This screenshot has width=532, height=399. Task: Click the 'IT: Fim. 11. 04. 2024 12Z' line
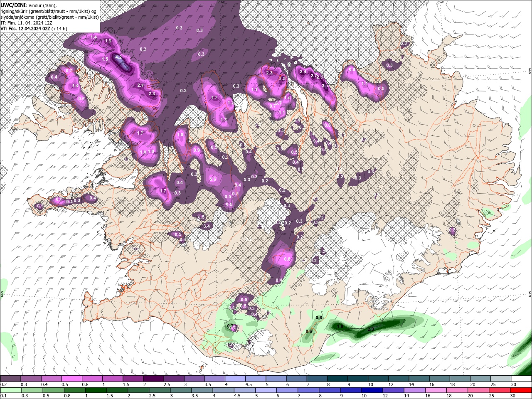(27, 22)
